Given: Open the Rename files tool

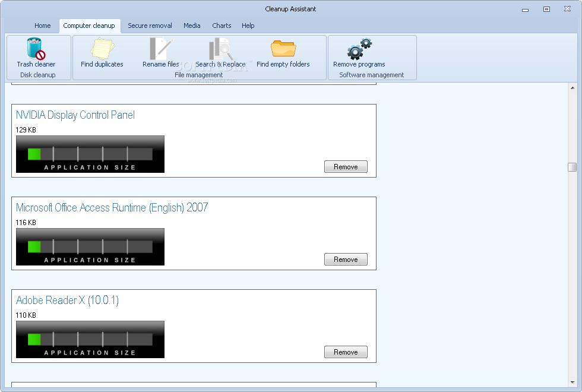Looking at the screenshot, I should pyautogui.click(x=161, y=53).
